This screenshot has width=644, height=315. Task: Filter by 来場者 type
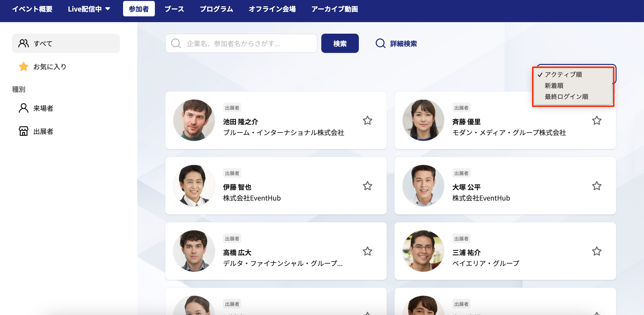pos(43,108)
